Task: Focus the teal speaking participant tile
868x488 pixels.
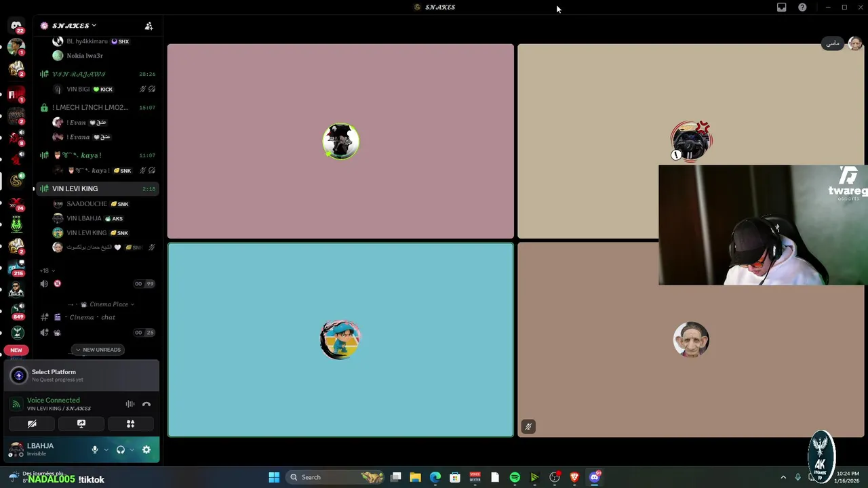Action: 340,340
